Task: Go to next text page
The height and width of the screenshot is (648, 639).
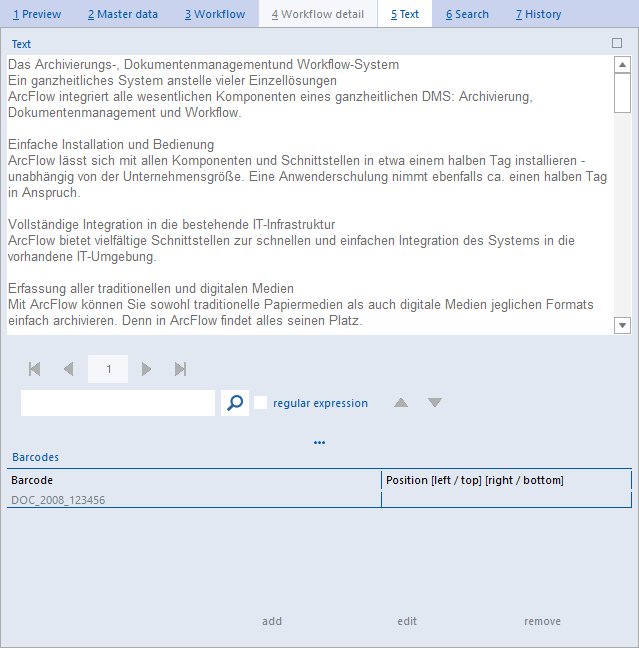Action: pyautogui.click(x=146, y=369)
